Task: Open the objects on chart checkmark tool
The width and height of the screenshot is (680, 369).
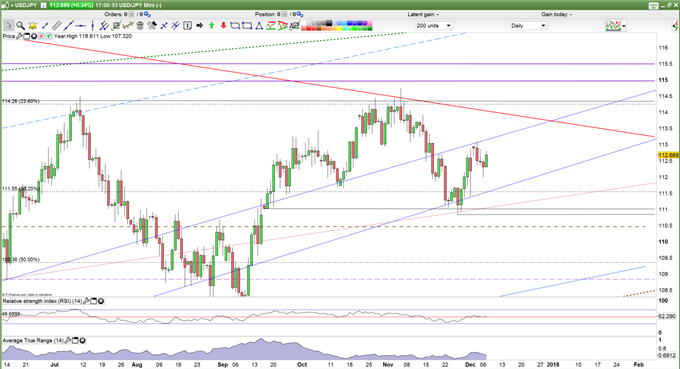Action: point(116,26)
